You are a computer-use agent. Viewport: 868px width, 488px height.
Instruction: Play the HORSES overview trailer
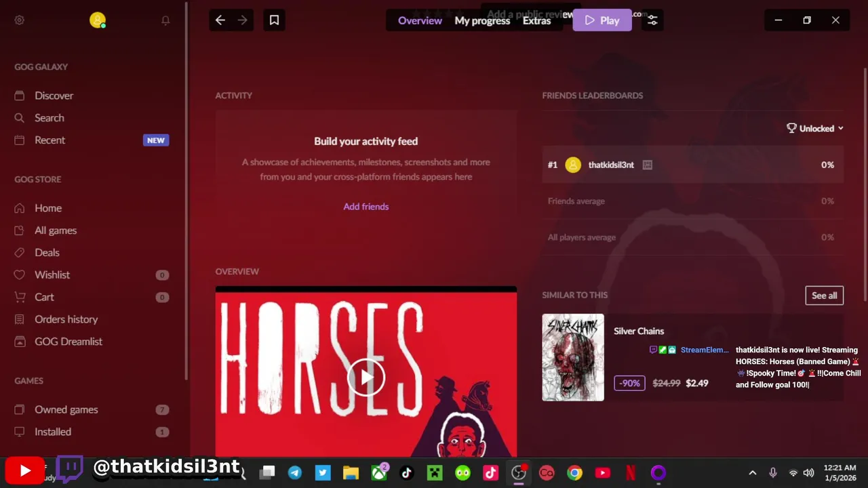click(366, 378)
